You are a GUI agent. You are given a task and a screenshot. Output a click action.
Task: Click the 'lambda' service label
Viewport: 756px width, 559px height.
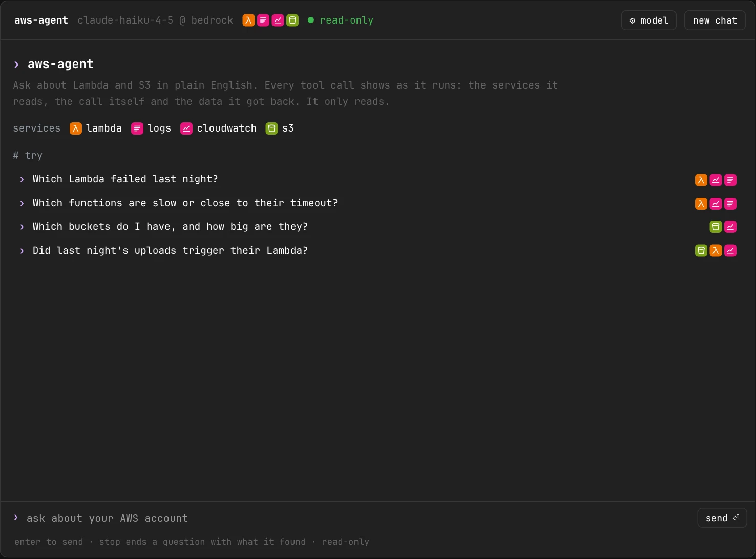[104, 128]
